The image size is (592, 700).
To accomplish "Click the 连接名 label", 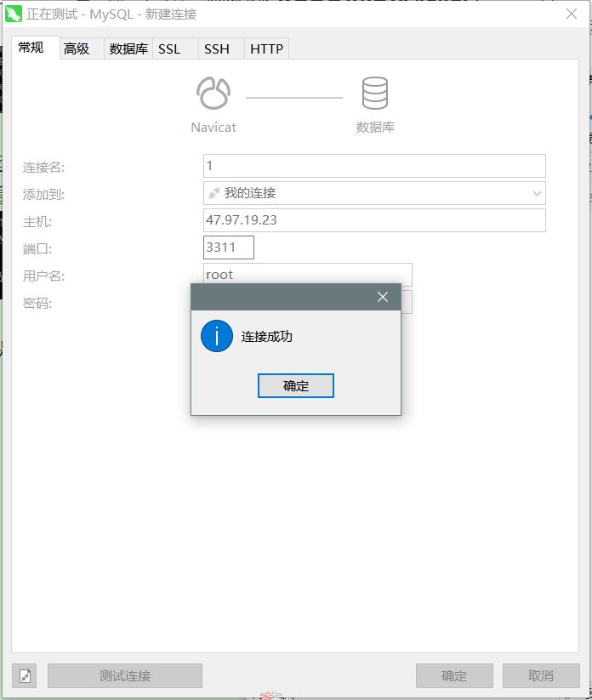I will [x=43, y=168].
